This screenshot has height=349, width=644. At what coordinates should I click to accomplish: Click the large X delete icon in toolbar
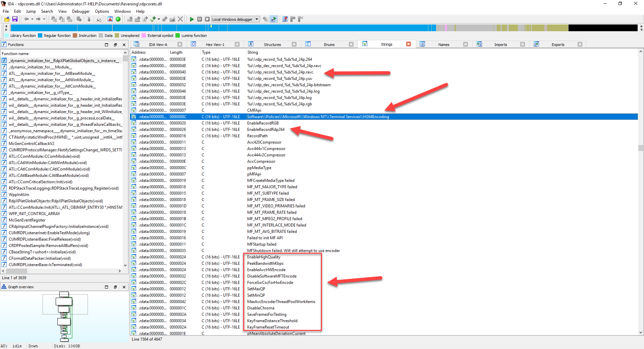[x=180, y=19]
